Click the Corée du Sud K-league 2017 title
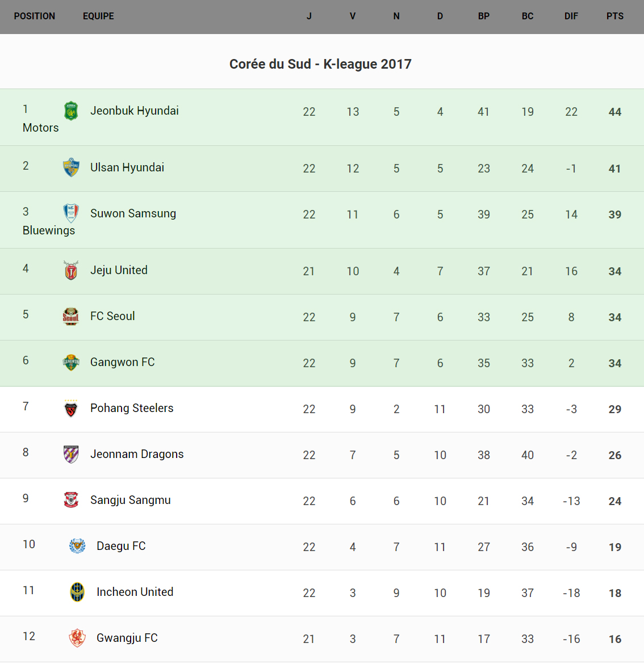 (320, 64)
